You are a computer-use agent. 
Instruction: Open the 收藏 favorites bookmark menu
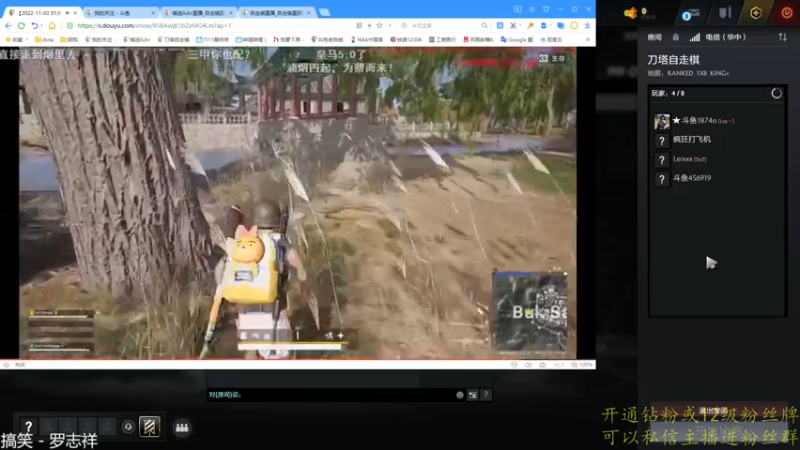(x=15, y=39)
